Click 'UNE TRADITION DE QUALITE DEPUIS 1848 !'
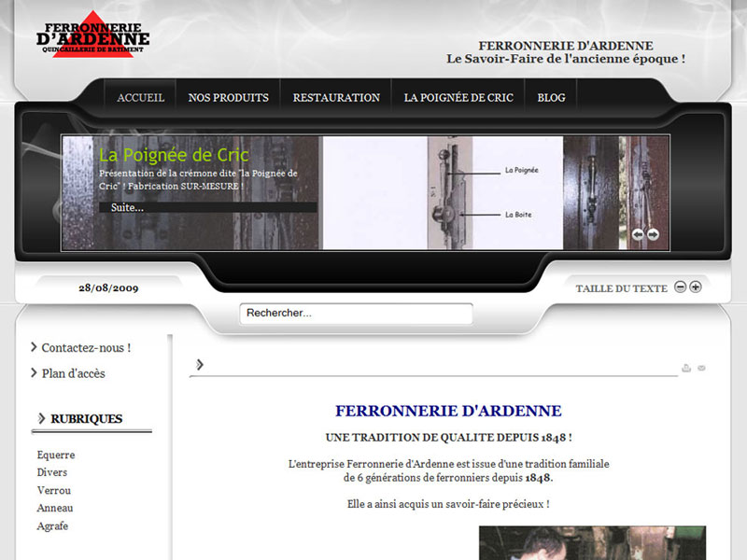Viewport: 747px width, 560px height. (x=448, y=438)
